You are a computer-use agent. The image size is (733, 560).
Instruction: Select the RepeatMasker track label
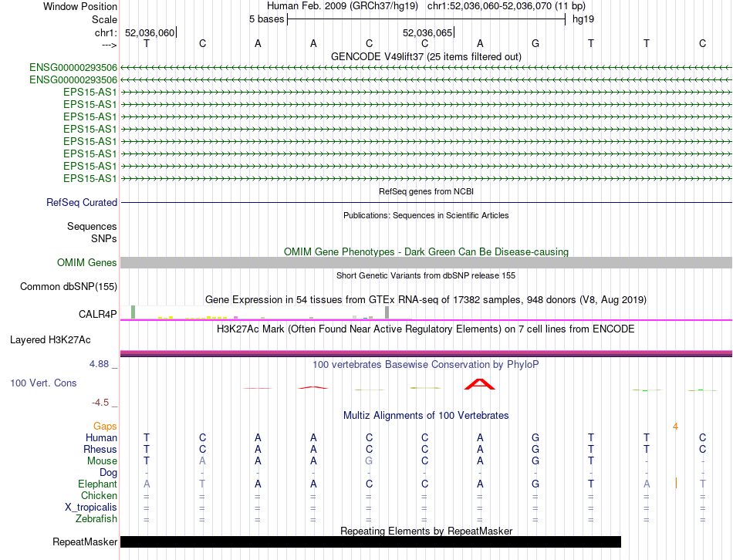(x=85, y=541)
